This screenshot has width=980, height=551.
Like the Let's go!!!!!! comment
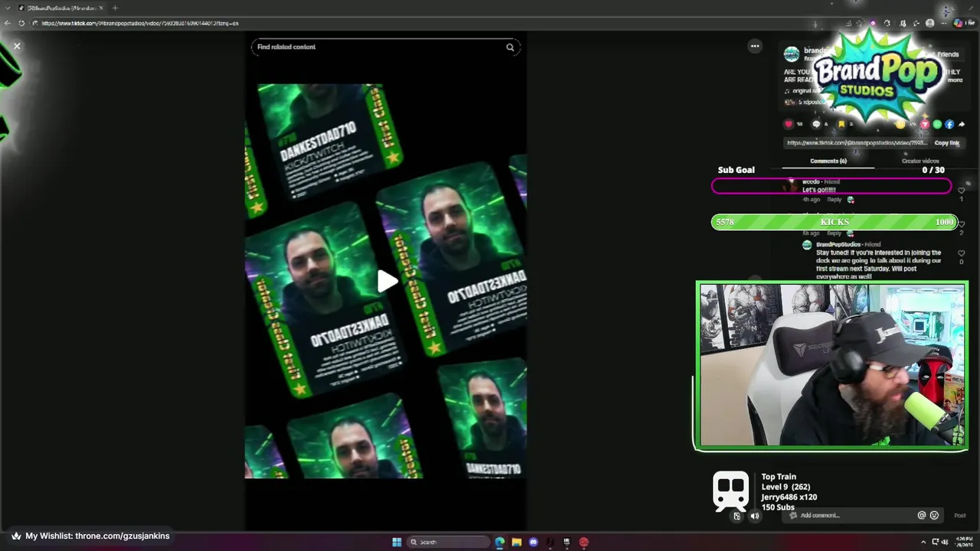click(962, 191)
